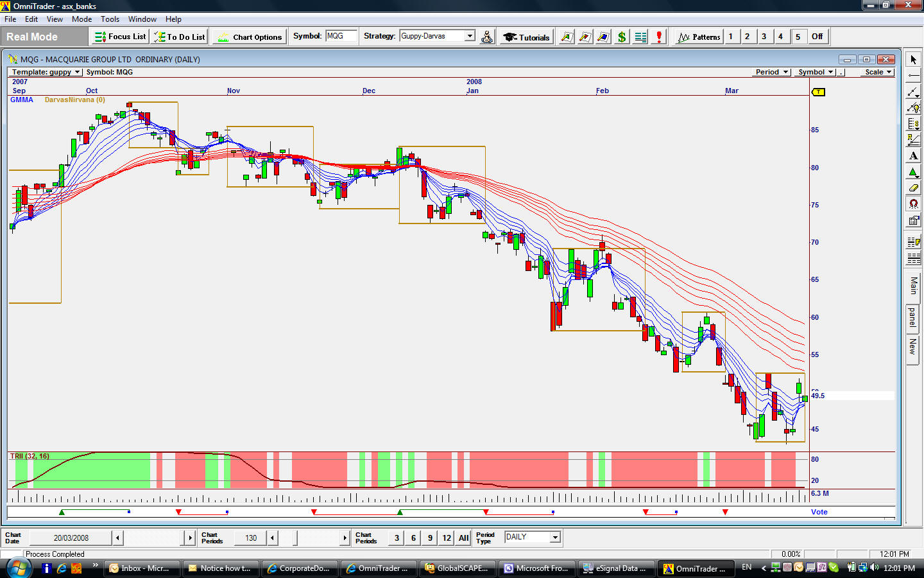
Task: Open the Patterns button
Action: (x=699, y=37)
